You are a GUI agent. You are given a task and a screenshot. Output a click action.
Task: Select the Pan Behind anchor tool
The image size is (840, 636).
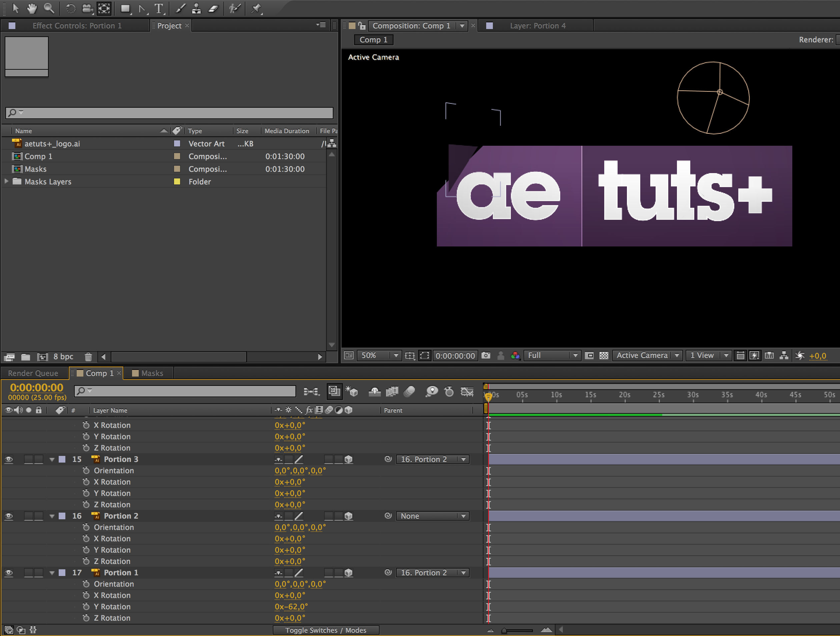tap(104, 8)
